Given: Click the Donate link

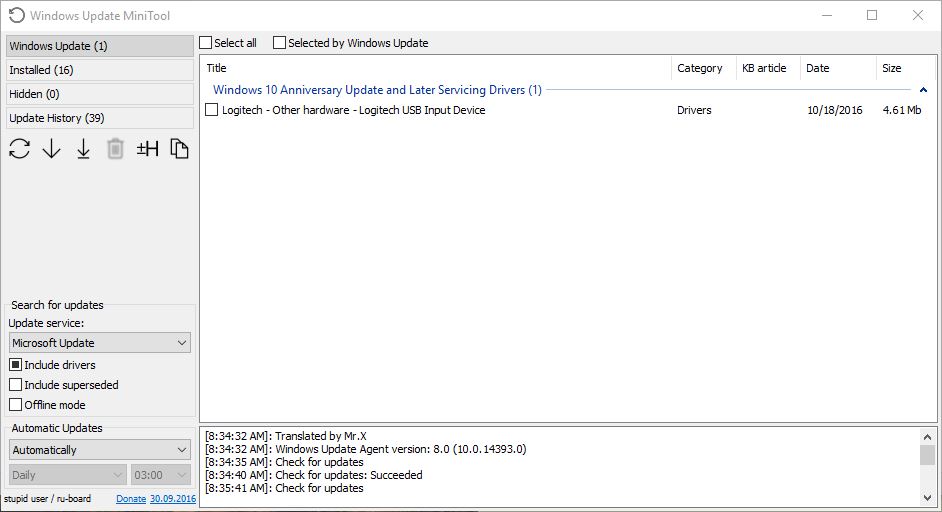Looking at the screenshot, I should pos(131,499).
